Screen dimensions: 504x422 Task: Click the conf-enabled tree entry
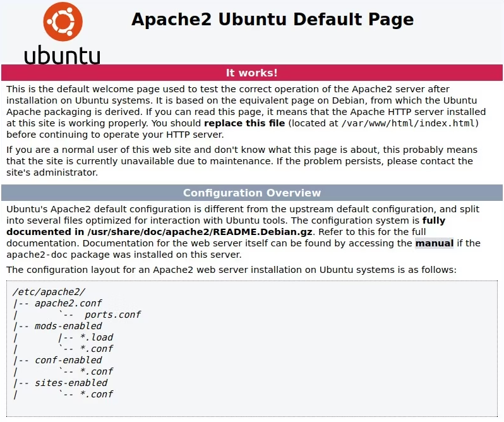coord(68,360)
